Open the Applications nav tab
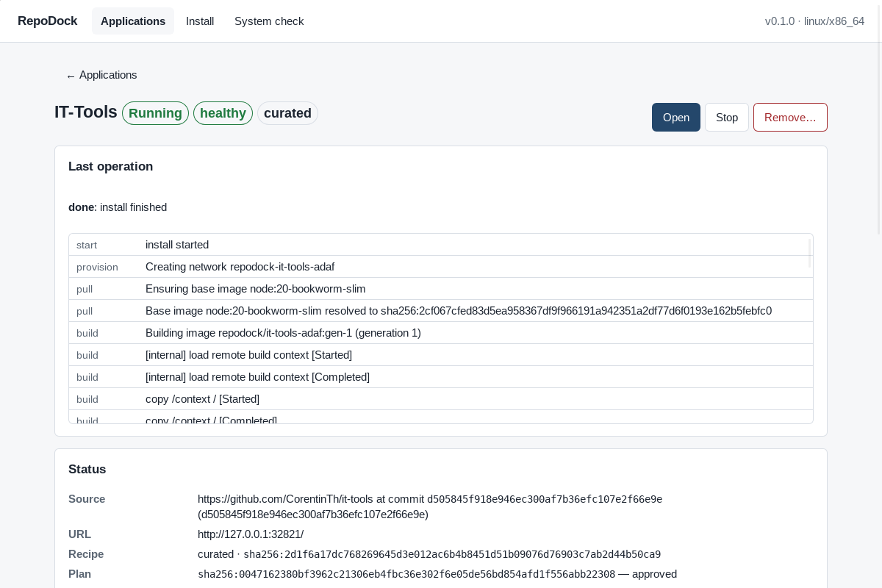This screenshot has height=588, width=882. (133, 21)
